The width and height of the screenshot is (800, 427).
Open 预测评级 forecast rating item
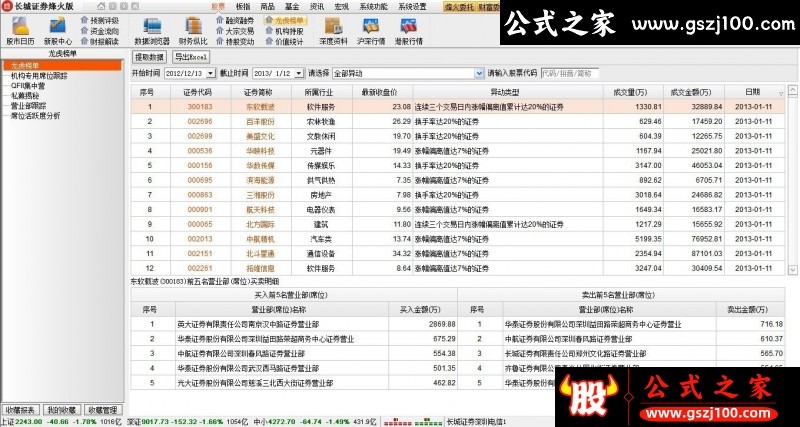(100, 20)
